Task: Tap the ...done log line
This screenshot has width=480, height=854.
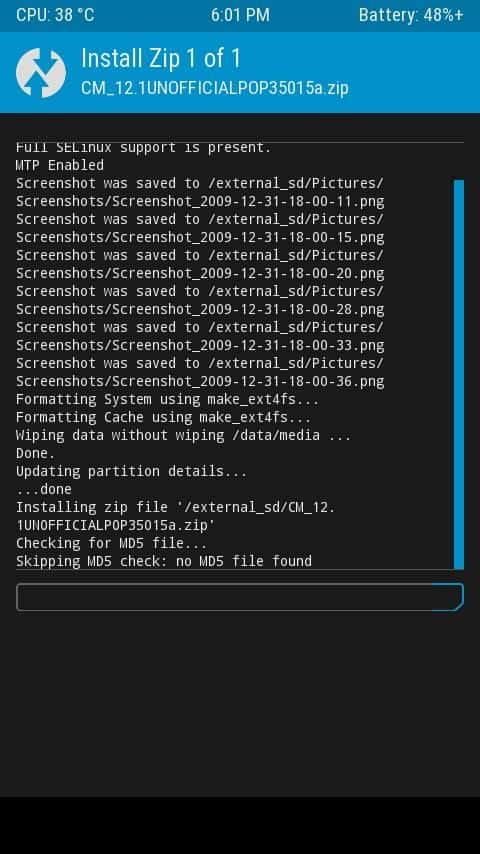Action: coord(44,489)
